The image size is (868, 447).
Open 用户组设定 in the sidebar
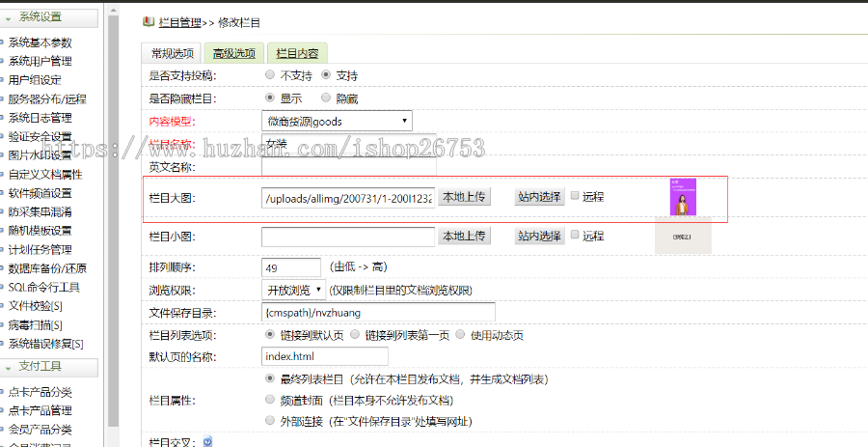[x=35, y=80]
